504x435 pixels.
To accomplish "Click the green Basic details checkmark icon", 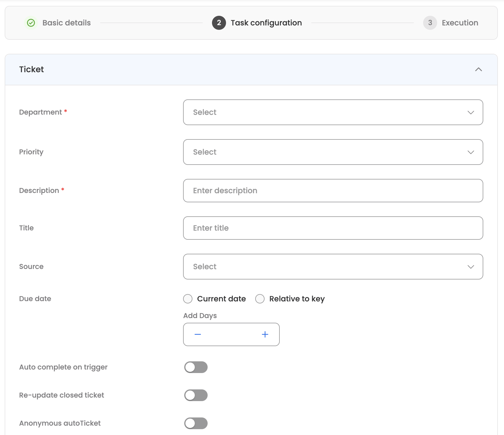I will click(x=31, y=23).
